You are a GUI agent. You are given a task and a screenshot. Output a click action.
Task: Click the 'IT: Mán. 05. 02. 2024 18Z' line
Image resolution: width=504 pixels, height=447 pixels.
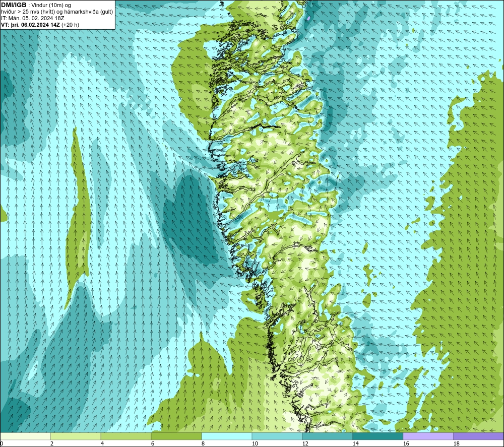(32, 18)
